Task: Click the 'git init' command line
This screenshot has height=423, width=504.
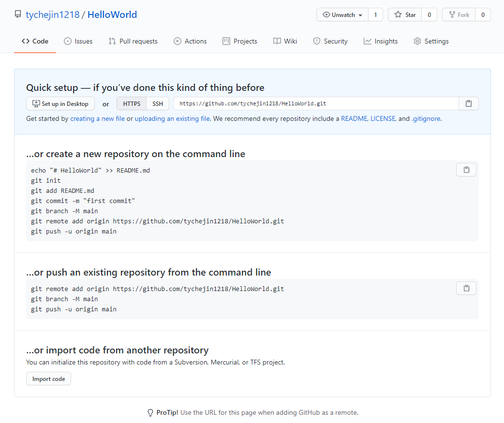Action: pos(45,180)
